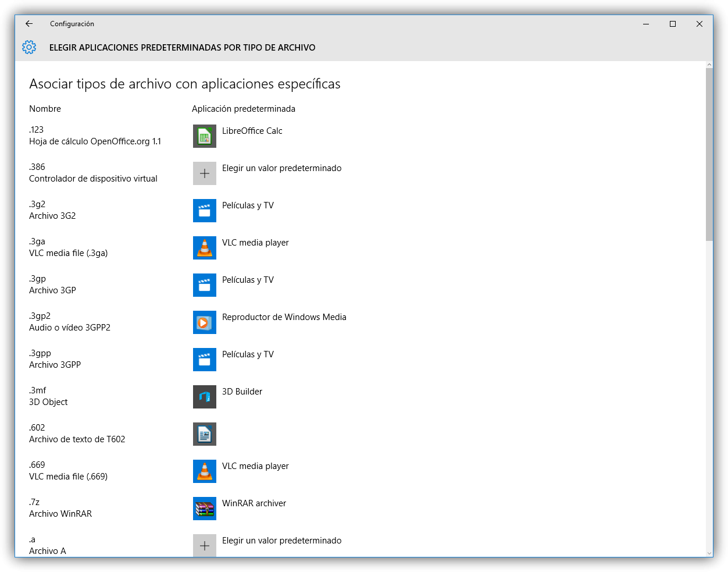Image resolution: width=728 pixels, height=572 pixels.
Task: Select 'Archivo 3GPP' description
Action: pos(55,365)
